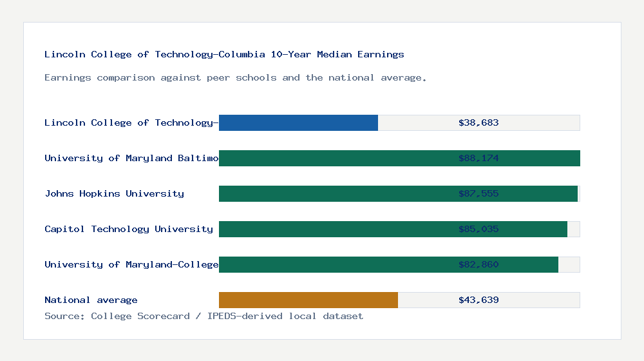The height and width of the screenshot is (361, 644).
Task: Click the cut-off 'Lincoln College of Technology-' row label
Action: click(131, 123)
